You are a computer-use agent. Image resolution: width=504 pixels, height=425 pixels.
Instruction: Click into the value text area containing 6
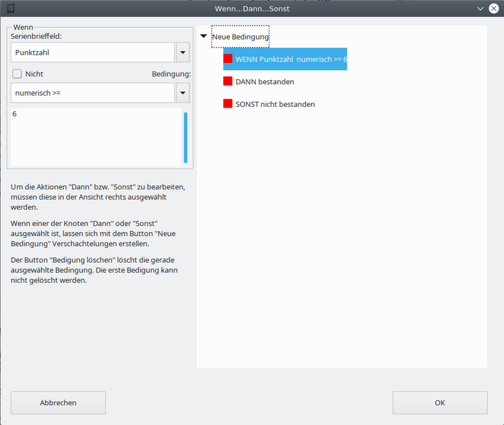click(92, 138)
